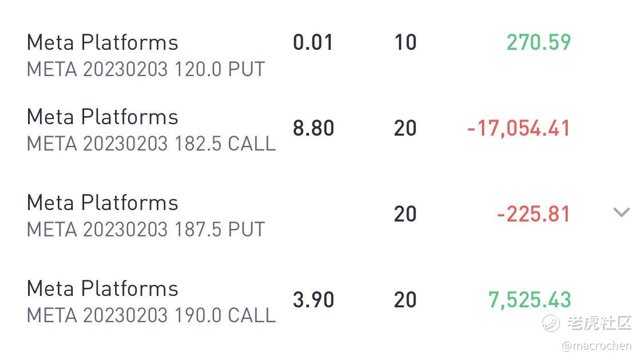Click the Meta Platforms title above 182.5 CALL
The height and width of the screenshot is (360, 644).
[102, 117]
